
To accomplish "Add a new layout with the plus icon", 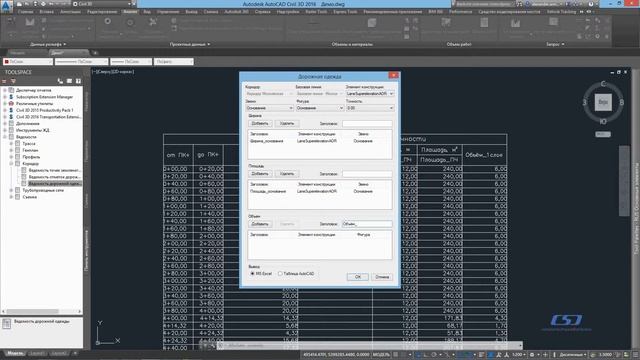I will click(75, 353).
